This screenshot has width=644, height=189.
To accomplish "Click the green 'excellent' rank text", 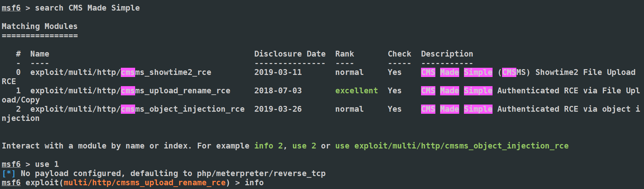I will 356,91.
